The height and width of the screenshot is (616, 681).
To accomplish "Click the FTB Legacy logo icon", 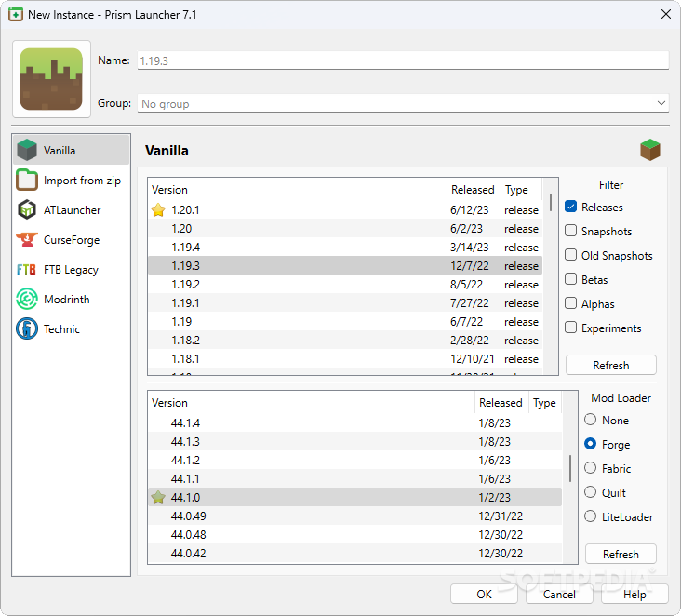I will [26, 269].
